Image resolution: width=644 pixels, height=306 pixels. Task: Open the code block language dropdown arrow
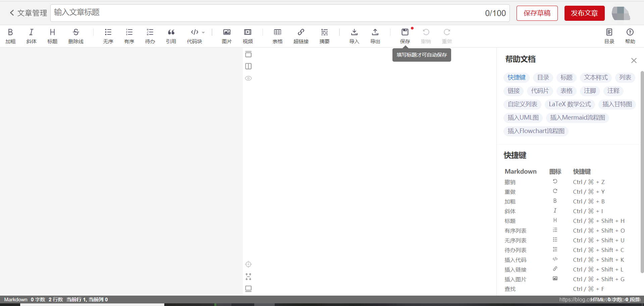203,33
